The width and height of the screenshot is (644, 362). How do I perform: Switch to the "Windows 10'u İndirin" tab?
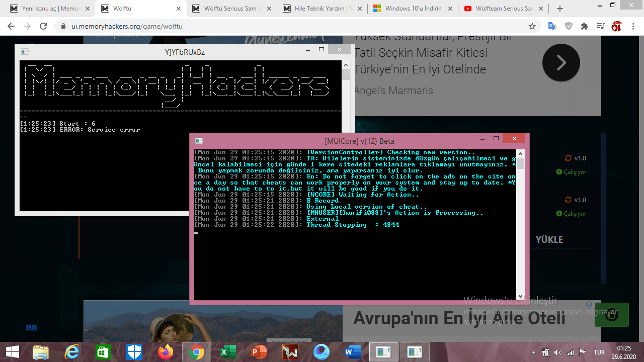[x=413, y=9]
